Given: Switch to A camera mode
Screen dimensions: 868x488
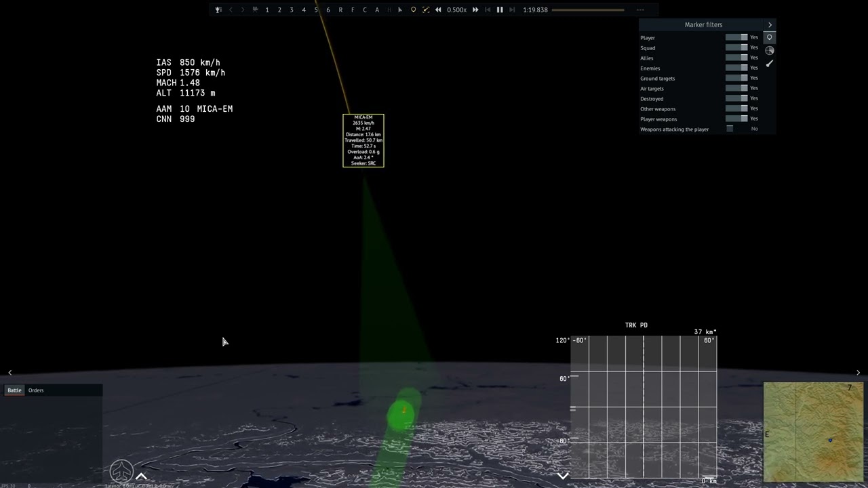Looking at the screenshot, I should 377,9.
